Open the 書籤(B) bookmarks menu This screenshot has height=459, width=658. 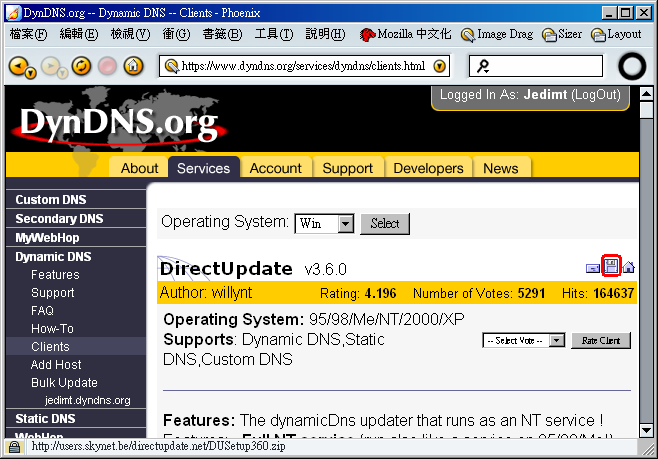pos(222,34)
